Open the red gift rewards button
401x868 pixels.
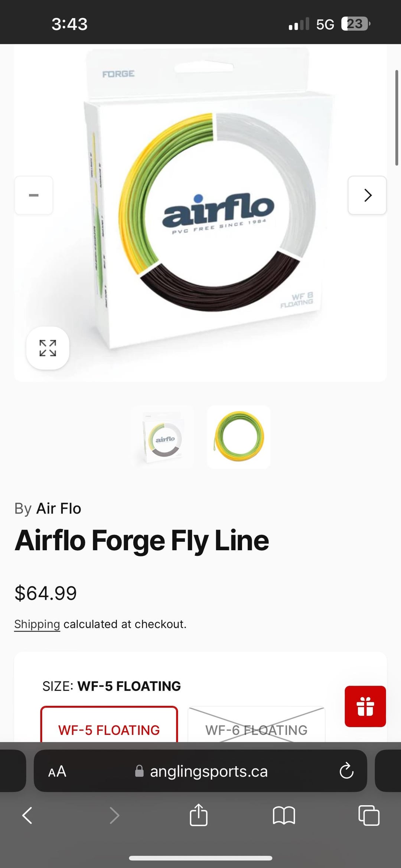[365, 706]
